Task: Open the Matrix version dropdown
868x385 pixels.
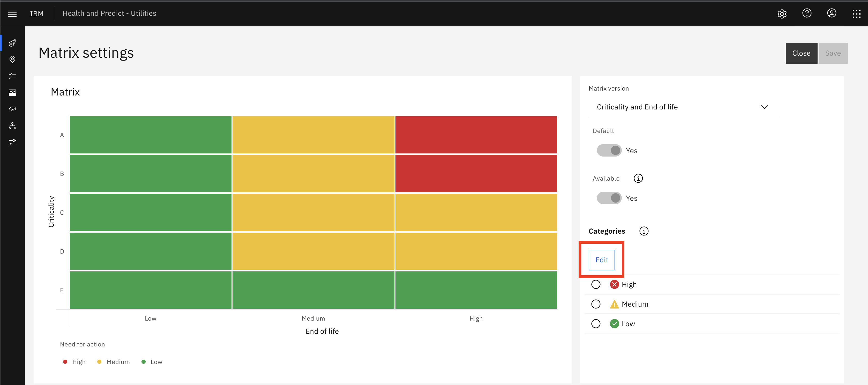Action: tap(683, 107)
